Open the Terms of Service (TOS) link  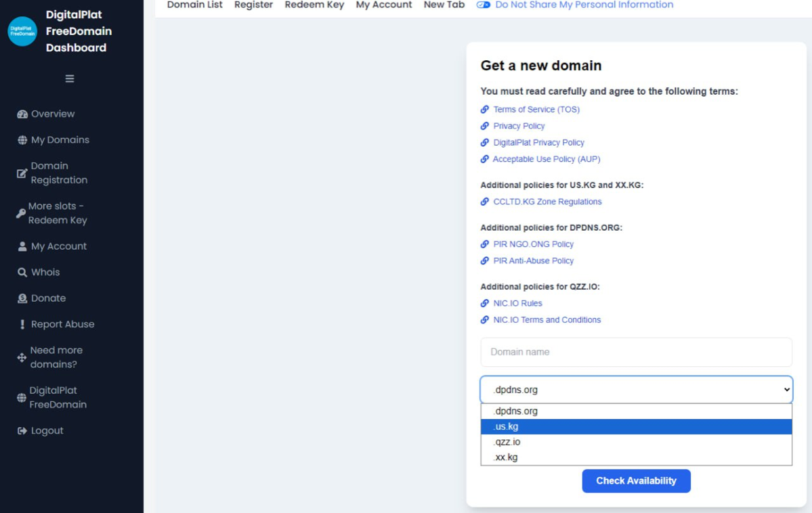pyautogui.click(x=536, y=109)
